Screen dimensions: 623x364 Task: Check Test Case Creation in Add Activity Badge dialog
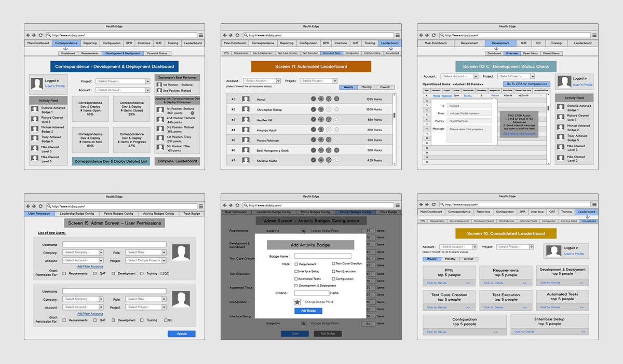click(333, 264)
